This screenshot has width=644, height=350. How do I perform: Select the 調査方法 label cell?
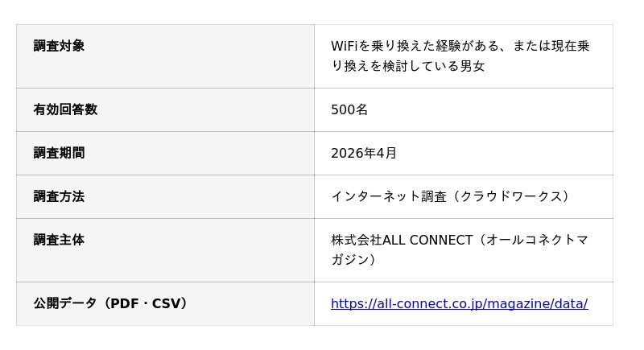pos(59,196)
